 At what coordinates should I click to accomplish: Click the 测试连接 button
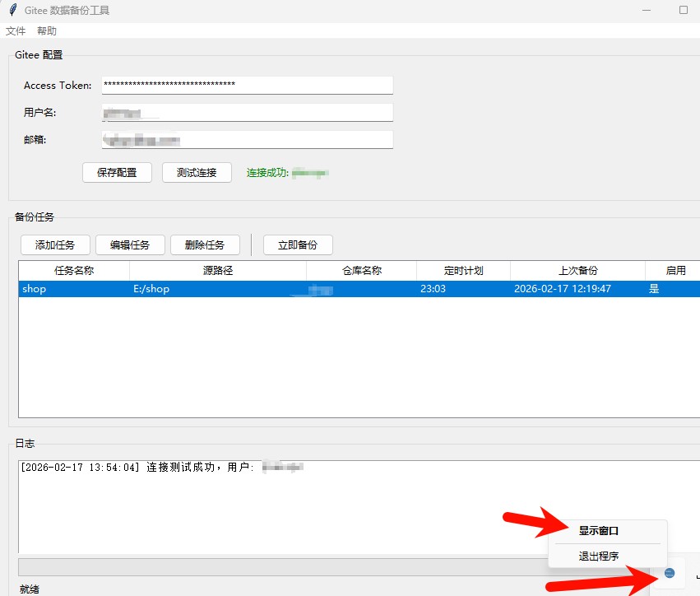pyautogui.click(x=197, y=172)
